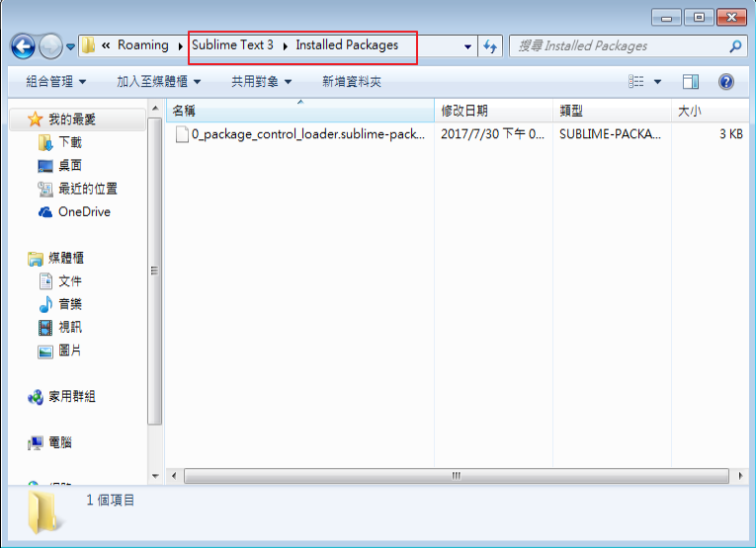756x548 pixels.
Task: Click the refresh button beside address bar
Action: (490, 46)
